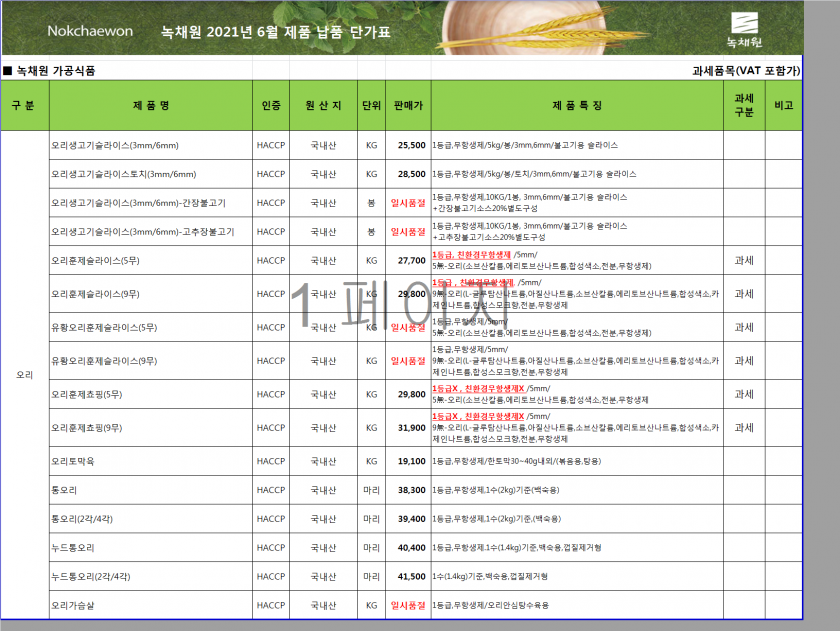Select the banner title 녹채원 2021년 6월 제품 납품 단가표
Screen dimensions: 840x631
point(276,32)
